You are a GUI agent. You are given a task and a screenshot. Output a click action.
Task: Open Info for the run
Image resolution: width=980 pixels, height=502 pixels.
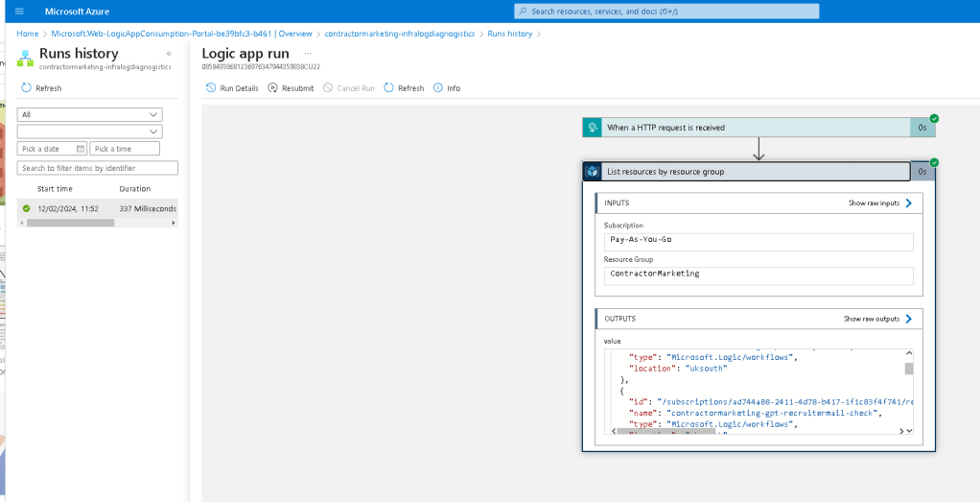point(447,88)
